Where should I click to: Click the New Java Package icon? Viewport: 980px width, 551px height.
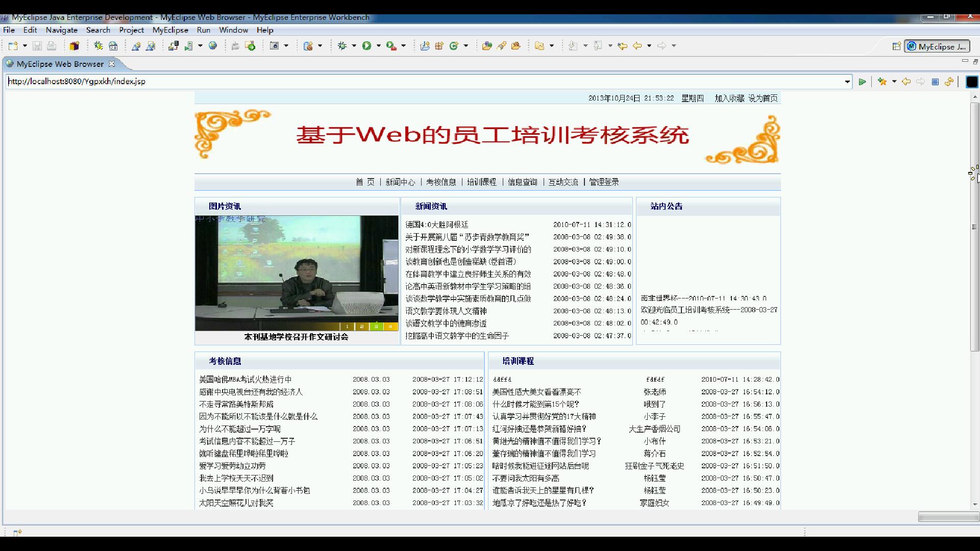[439, 46]
